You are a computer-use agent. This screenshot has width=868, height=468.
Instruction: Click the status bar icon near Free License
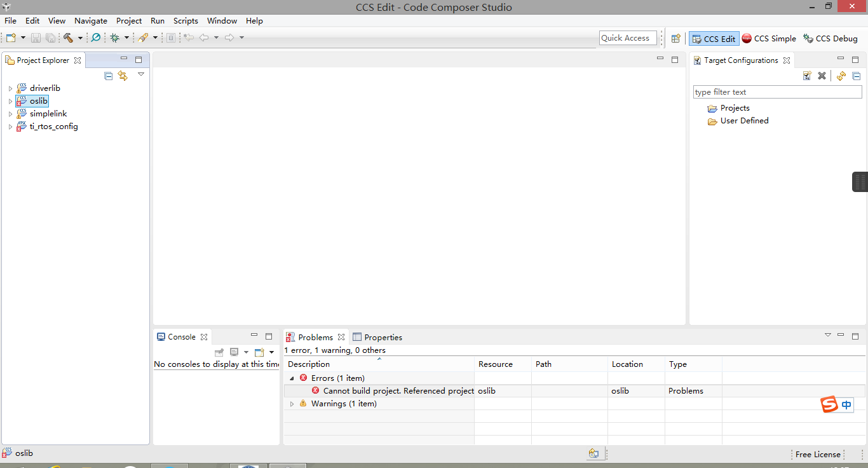tap(593, 454)
